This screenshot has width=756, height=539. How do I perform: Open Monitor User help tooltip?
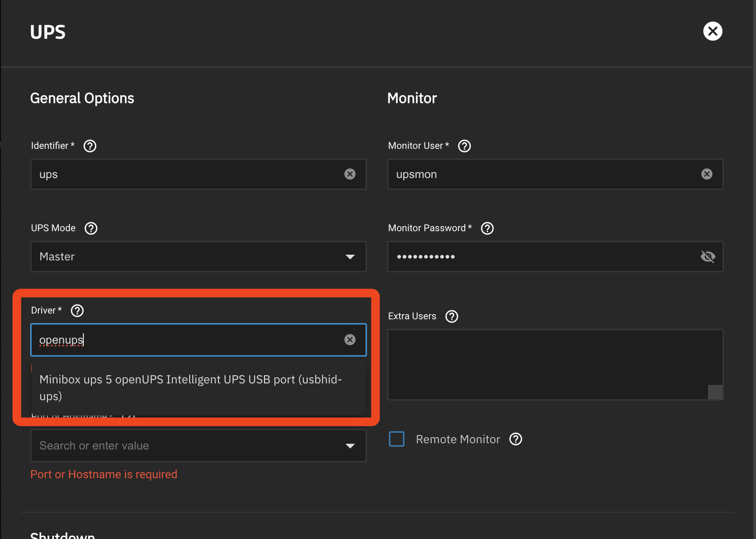tap(464, 146)
